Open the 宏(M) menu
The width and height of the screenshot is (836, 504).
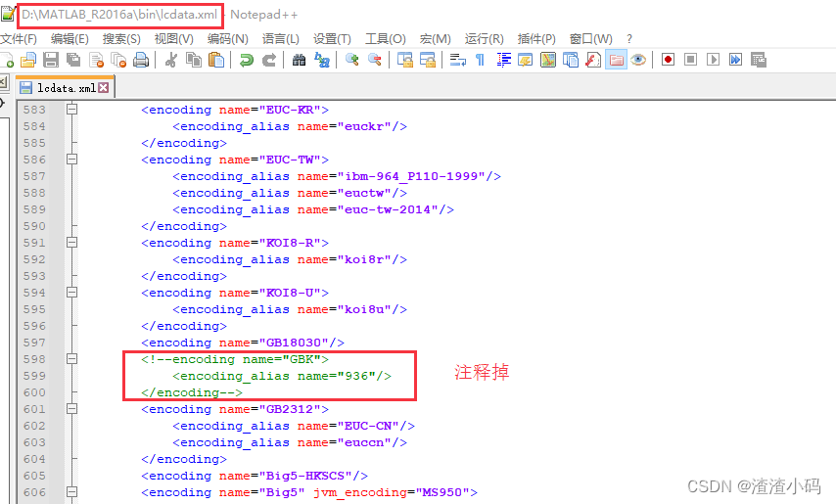(x=435, y=39)
